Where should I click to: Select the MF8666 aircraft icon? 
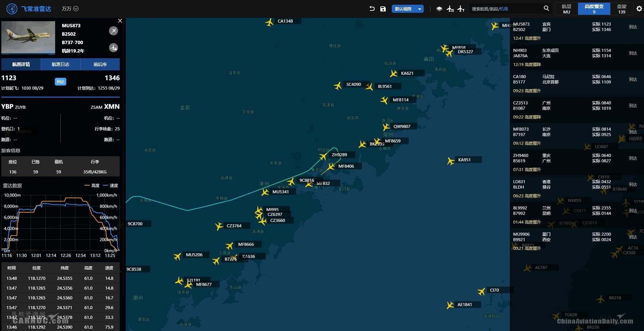pyautogui.click(x=230, y=246)
